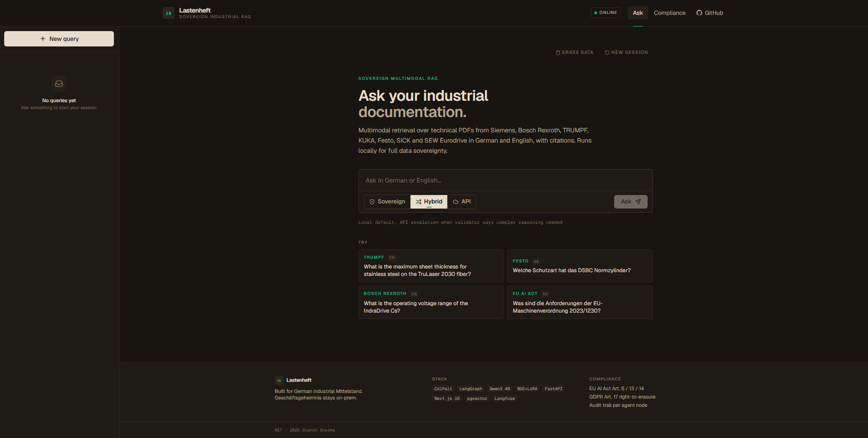Click the LangGraph stack tag
Viewport: 868px width, 438px height.
coord(470,389)
